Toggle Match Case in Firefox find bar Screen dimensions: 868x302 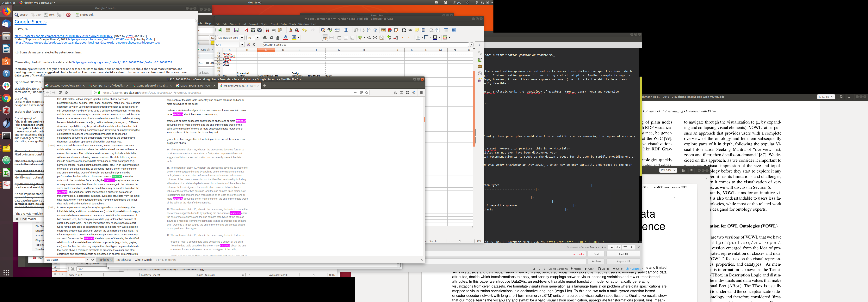[x=124, y=260]
